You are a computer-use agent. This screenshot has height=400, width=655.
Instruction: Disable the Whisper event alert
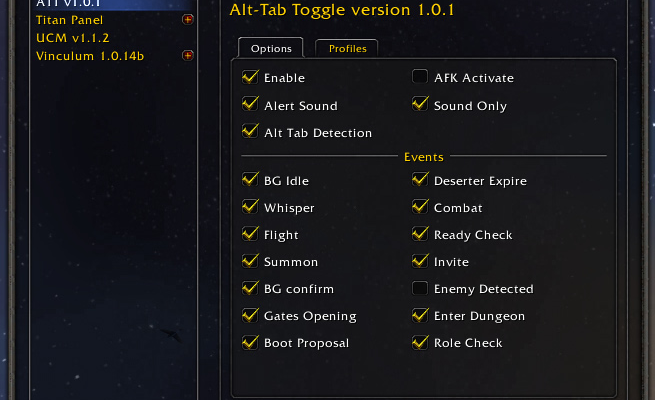tap(250, 208)
